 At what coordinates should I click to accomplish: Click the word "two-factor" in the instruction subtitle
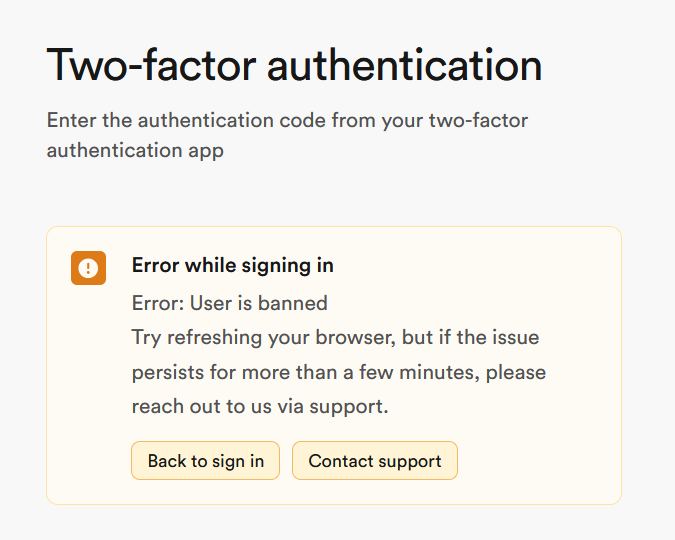[x=478, y=121]
